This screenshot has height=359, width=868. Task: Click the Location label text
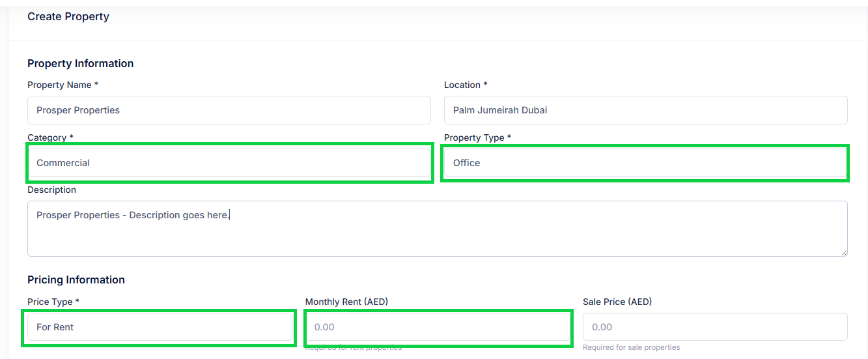pos(462,85)
